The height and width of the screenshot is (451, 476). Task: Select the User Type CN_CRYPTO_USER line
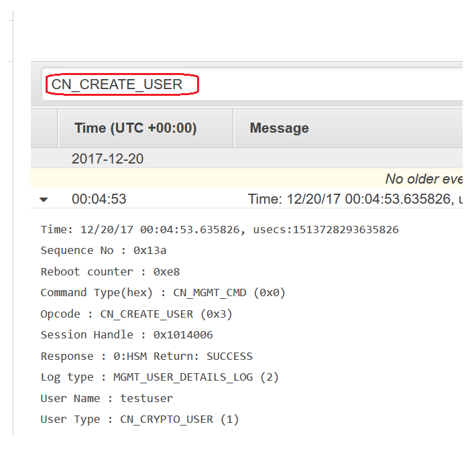(x=139, y=420)
